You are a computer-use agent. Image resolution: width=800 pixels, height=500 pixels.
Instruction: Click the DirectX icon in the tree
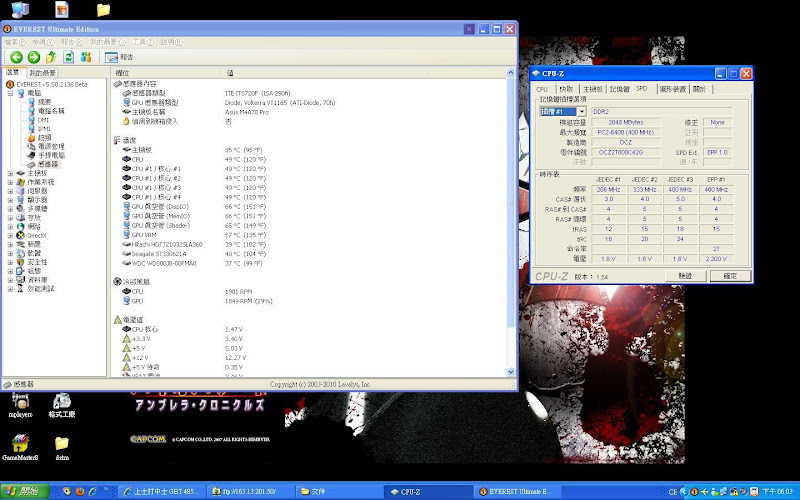click(20, 235)
